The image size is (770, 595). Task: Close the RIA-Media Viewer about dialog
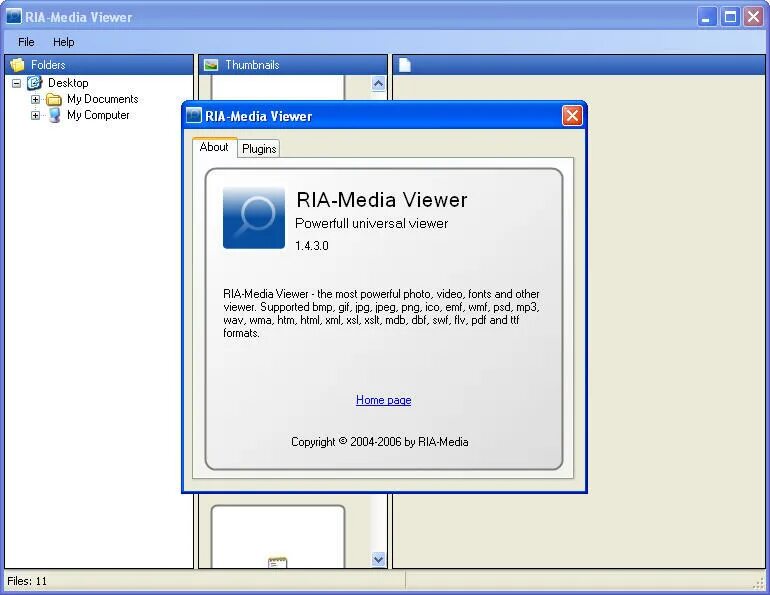tap(572, 116)
